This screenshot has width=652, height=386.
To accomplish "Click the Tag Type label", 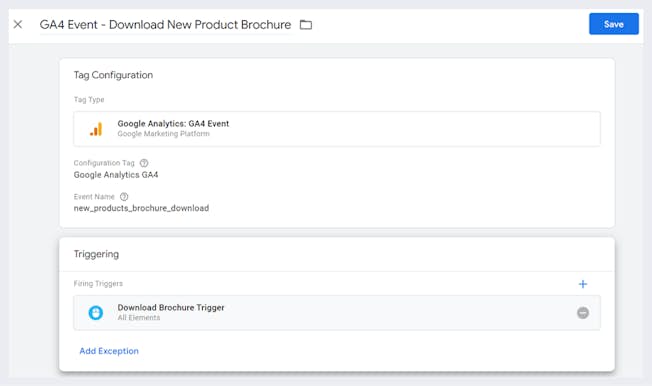I will click(89, 100).
